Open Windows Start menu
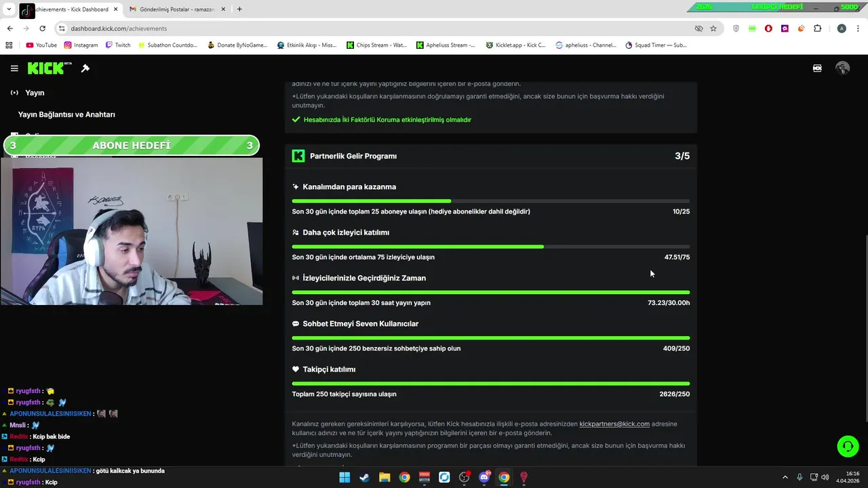This screenshot has width=868, height=488. coord(344,477)
